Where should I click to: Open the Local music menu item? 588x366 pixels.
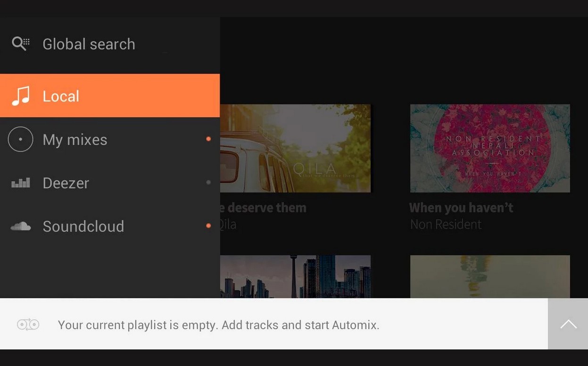pyautogui.click(x=61, y=96)
